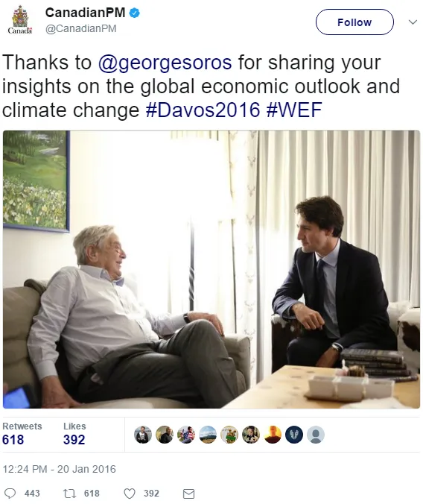Image resolution: width=423 pixels, height=504 pixels.
Task: Open the gray default user avatar
Action: tap(316, 435)
